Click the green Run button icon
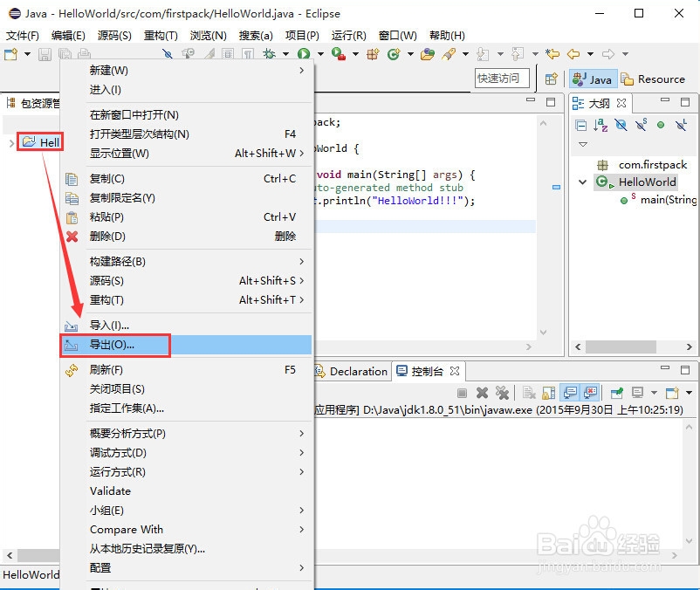 point(304,54)
